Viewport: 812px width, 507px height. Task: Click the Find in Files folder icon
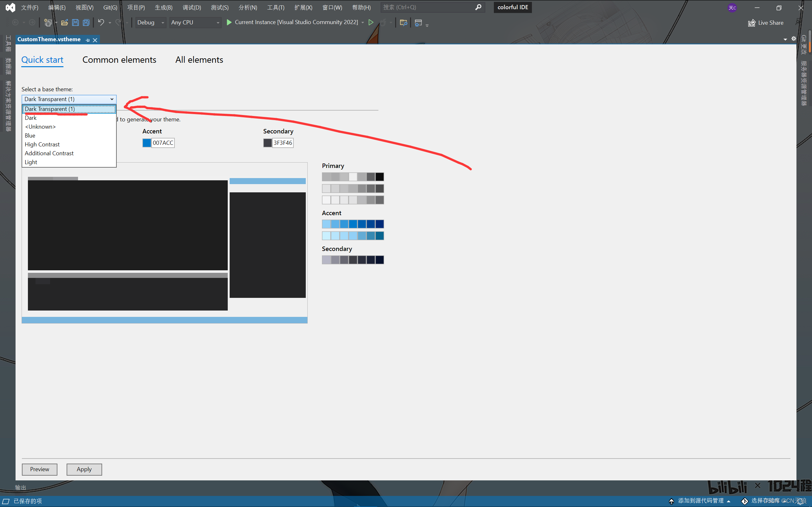403,22
